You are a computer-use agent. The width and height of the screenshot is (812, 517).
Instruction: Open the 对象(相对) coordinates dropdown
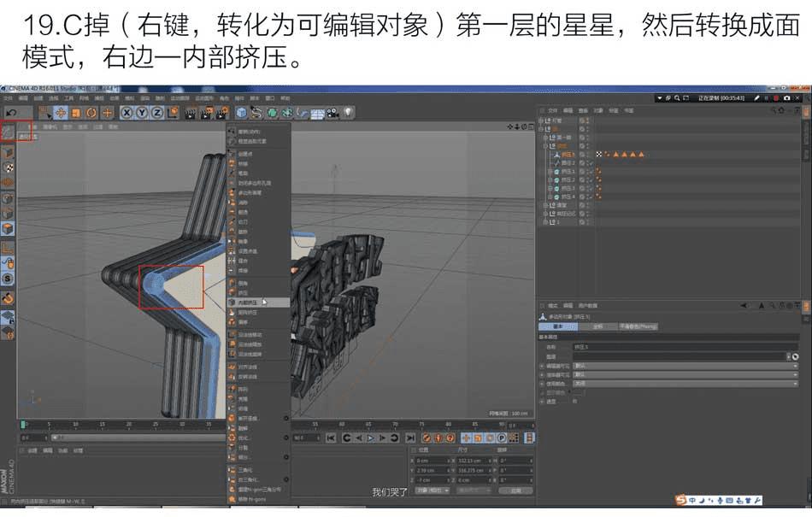[433, 491]
